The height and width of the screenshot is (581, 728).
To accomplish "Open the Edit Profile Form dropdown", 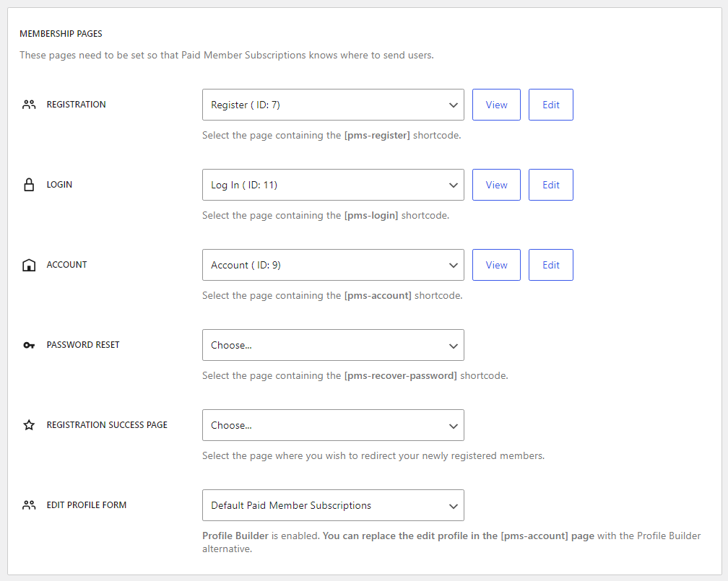I will 333,505.
